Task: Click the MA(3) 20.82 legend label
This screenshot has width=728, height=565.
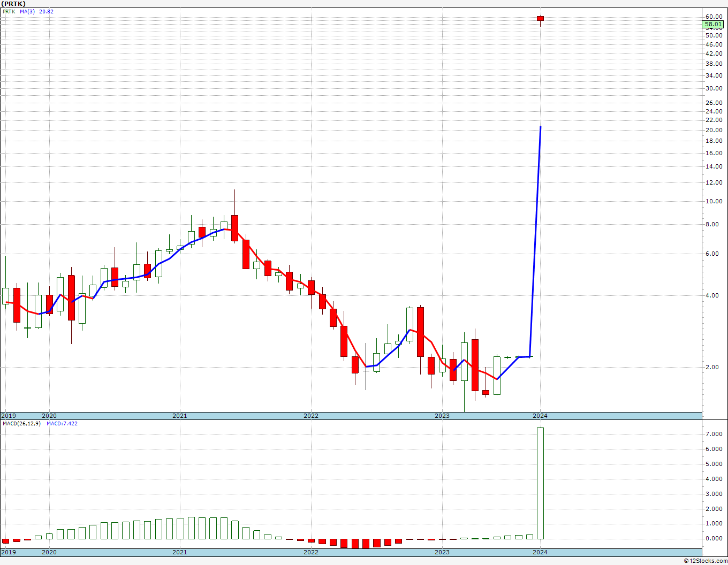Action: [36, 11]
